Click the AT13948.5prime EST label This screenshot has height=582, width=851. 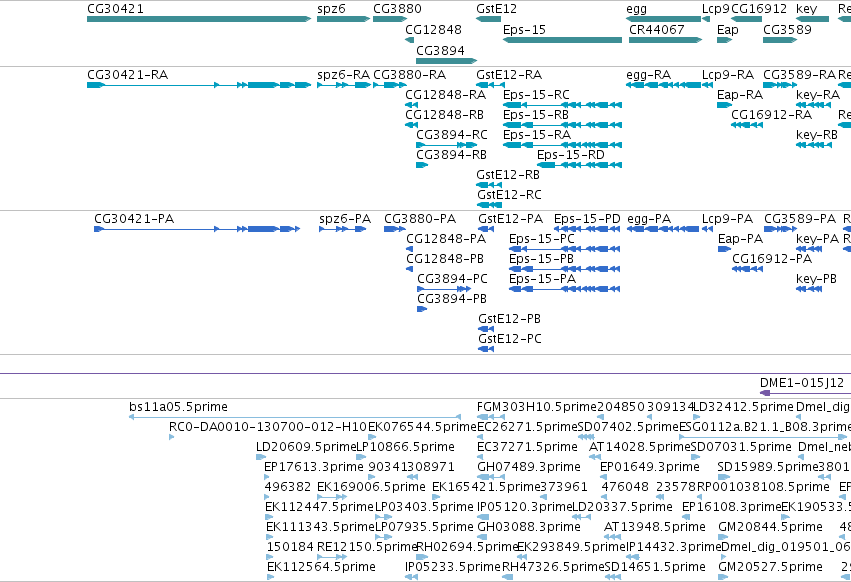[655, 527]
